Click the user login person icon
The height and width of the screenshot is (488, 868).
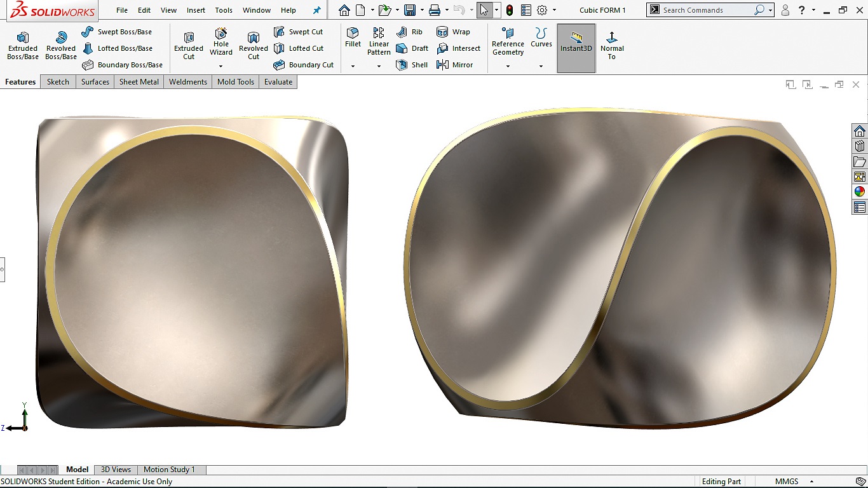click(785, 10)
